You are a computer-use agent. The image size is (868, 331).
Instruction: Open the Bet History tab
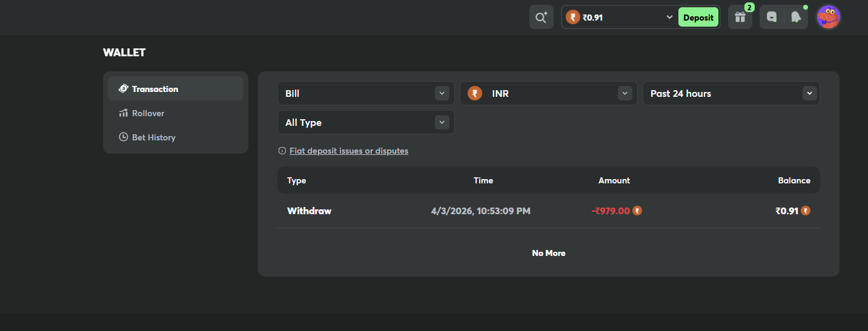pos(176,137)
